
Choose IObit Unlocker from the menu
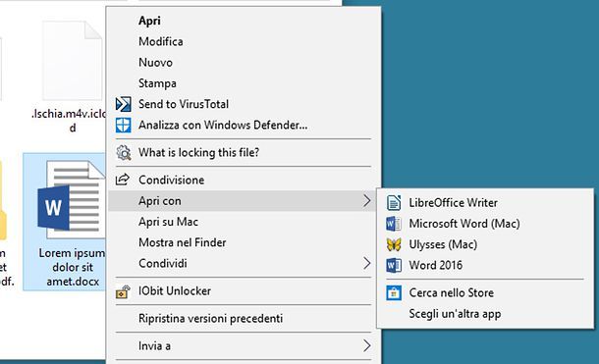coord(244,291)
